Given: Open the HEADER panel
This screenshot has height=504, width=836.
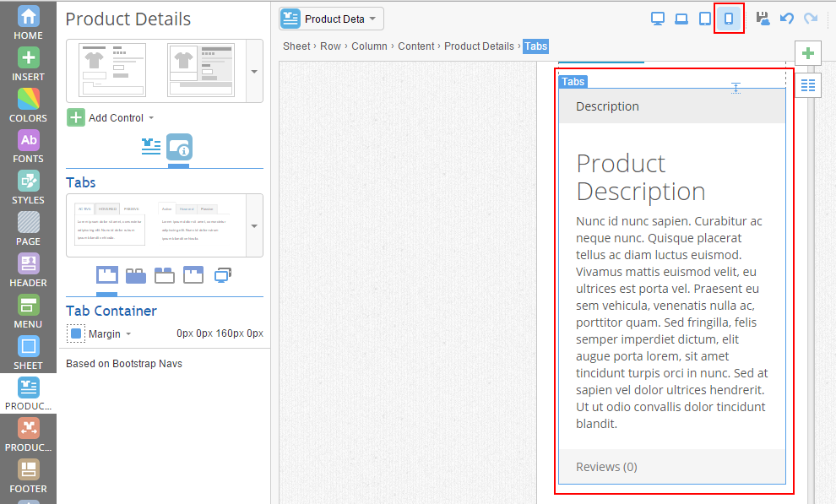Looking at the screenshot, I should click(28, 270).
